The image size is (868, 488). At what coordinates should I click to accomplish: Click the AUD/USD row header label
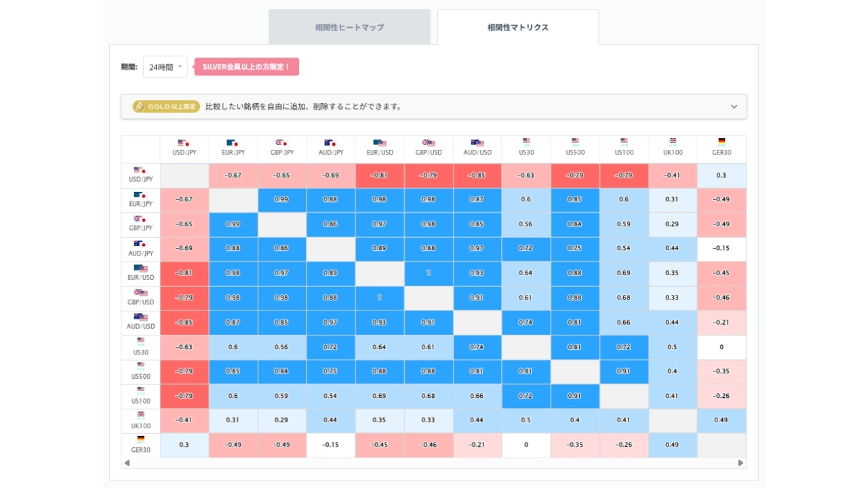tap(140, 327)
